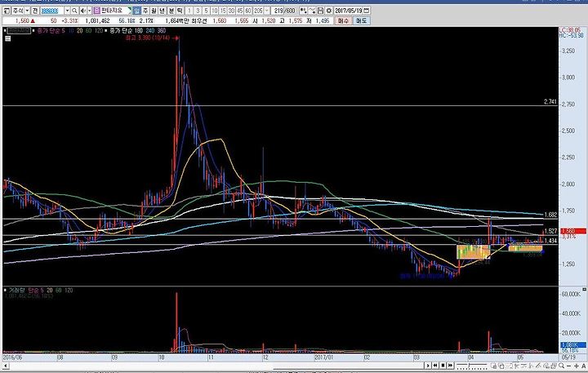This screenshot has height=373, width=588.
Task: Open the chart settings gear icon
Action: click(x=329, y=11)
